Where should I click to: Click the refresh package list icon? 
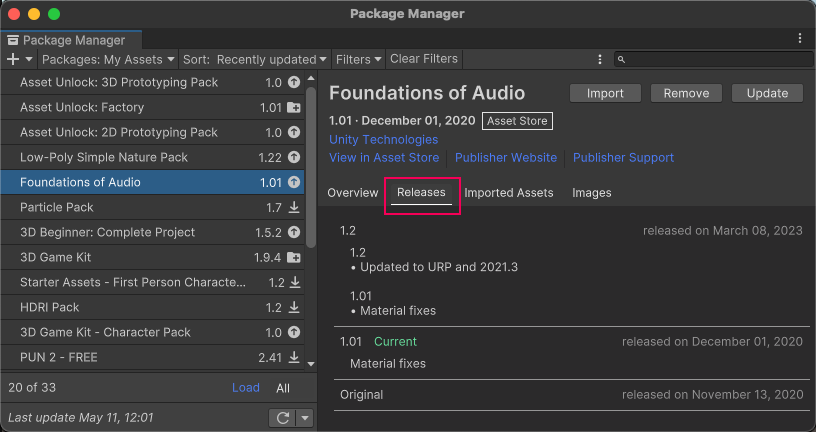283,418
